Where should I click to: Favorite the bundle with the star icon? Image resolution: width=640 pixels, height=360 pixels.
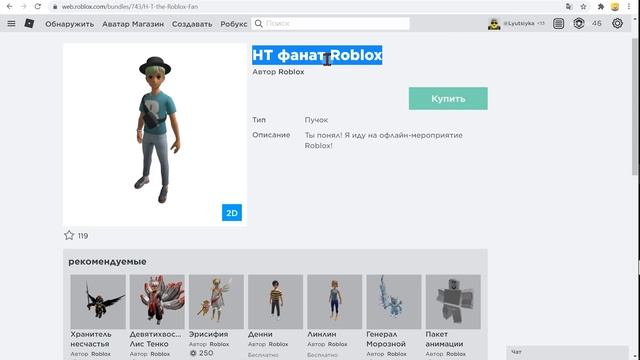[69, 236]
